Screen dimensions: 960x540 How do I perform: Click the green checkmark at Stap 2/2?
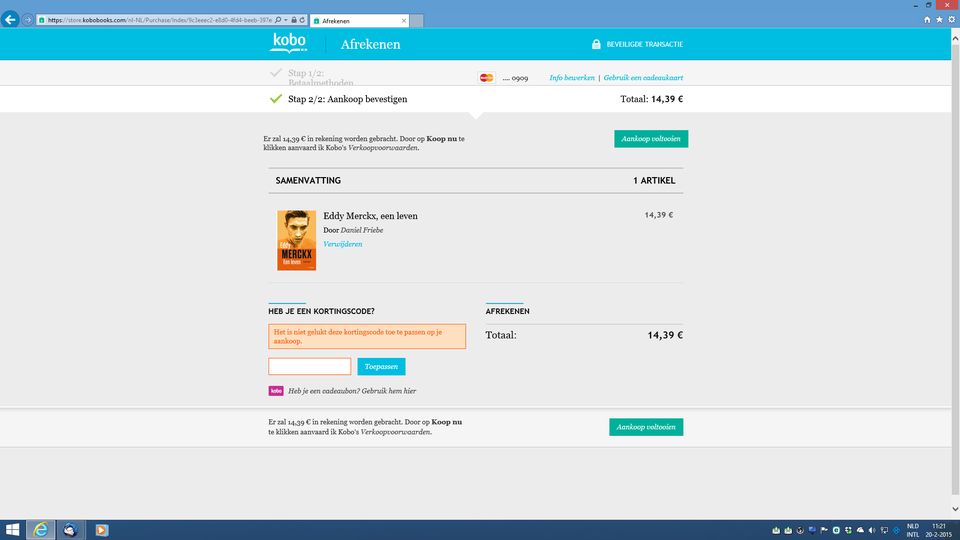click(276, 99)
